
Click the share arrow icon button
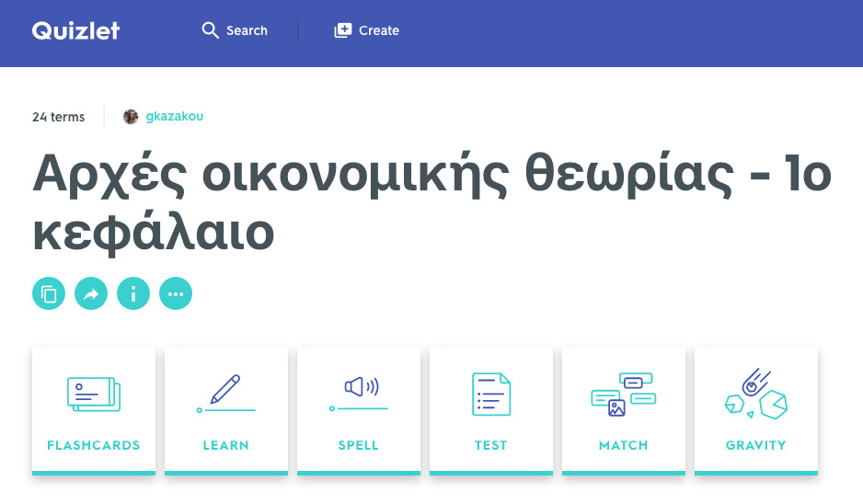click(x=91, y=293)
